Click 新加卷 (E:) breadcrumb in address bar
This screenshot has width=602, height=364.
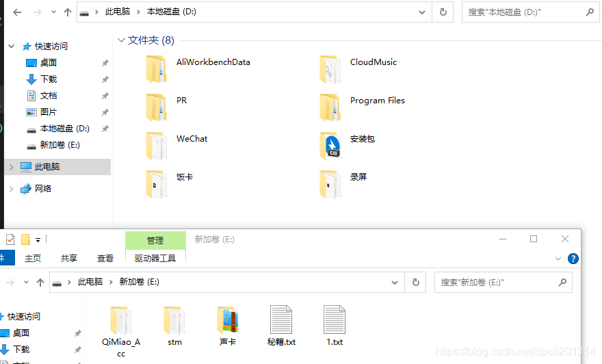[x=139, y=282]
